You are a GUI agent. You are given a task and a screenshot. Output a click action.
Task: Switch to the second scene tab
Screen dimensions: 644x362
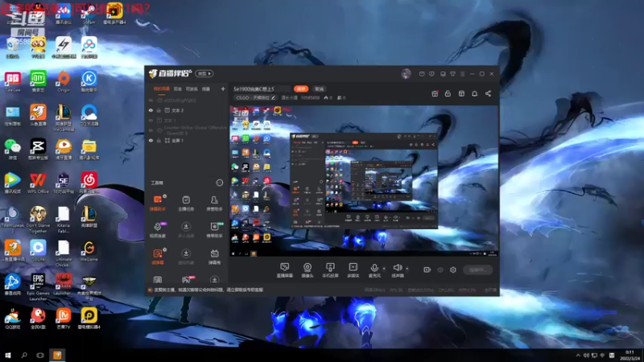click(x=177, y=88)
